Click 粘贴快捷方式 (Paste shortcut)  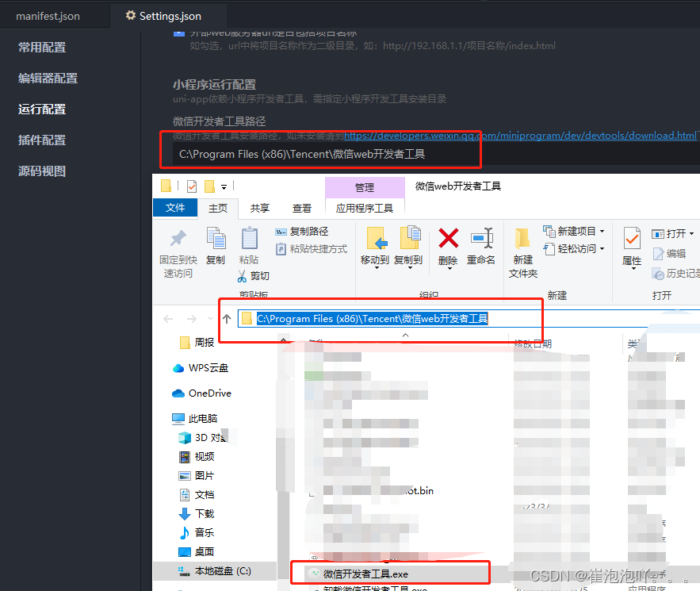(312, 249)
